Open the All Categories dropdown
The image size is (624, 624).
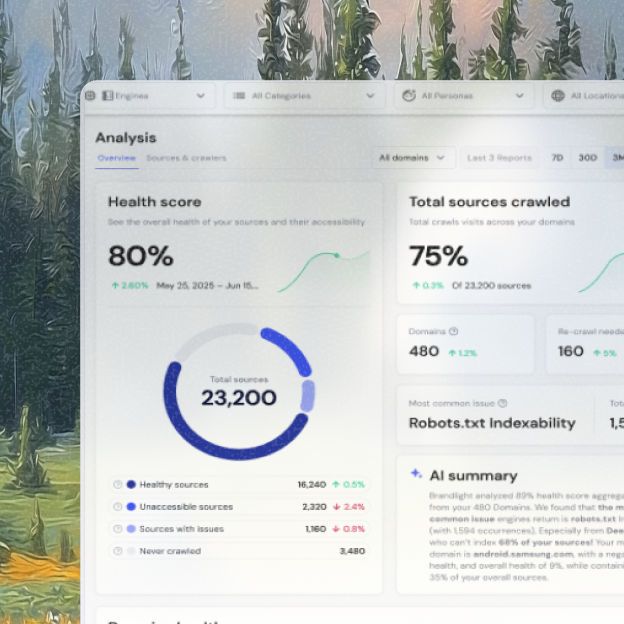tap(304, 96)
